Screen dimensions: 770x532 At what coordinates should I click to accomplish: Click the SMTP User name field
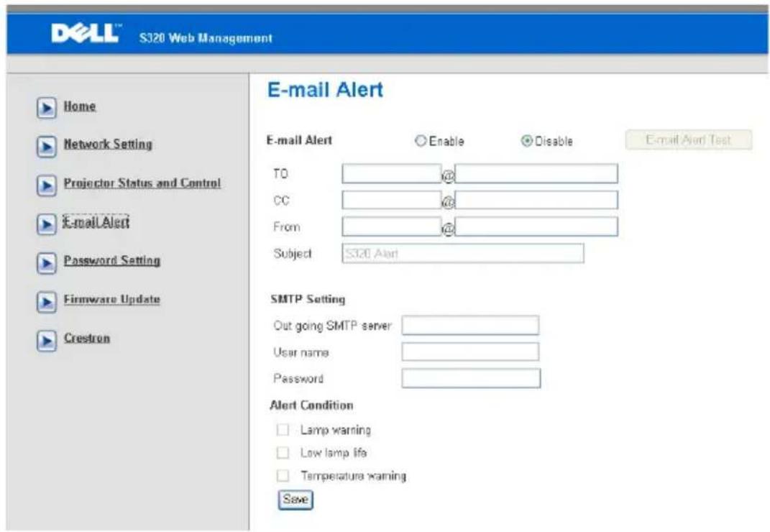470,352
